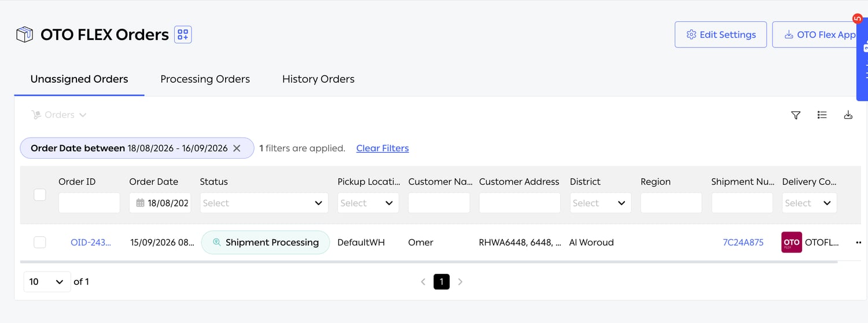Open the Pickup Location Select dropdown
The height and width of the screenshot is (323, 868).
[368, 203]
